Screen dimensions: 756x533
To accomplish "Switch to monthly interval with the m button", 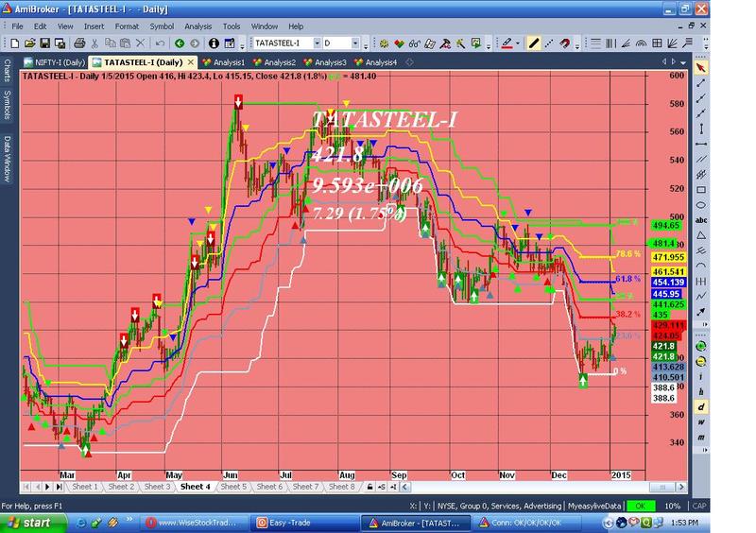I will pyautogui.click(x=701, y=438).
